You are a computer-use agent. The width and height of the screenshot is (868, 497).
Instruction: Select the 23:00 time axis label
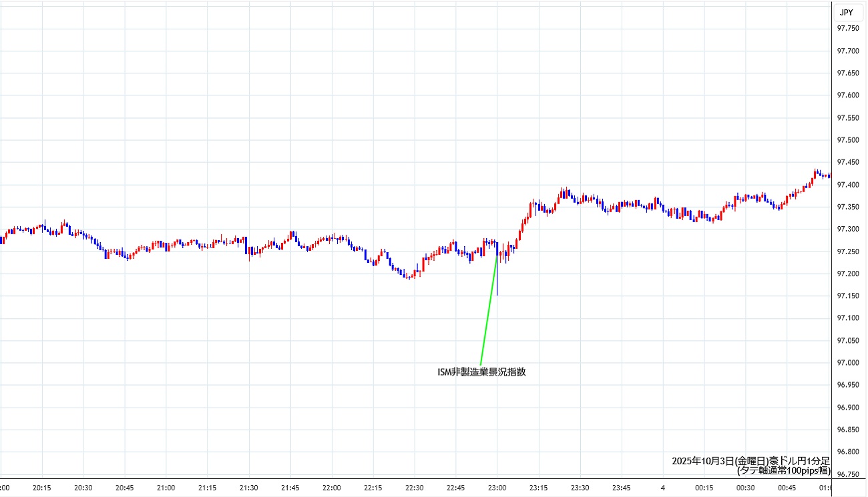[x=497, y=488]
